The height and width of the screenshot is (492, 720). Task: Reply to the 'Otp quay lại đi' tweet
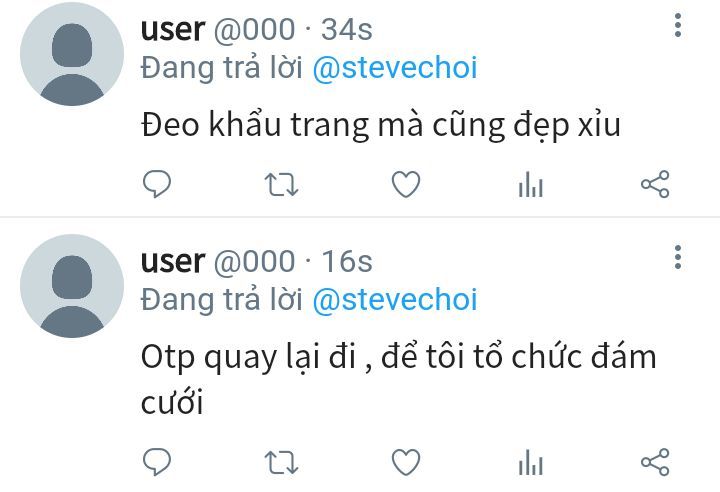pos(157,462)
